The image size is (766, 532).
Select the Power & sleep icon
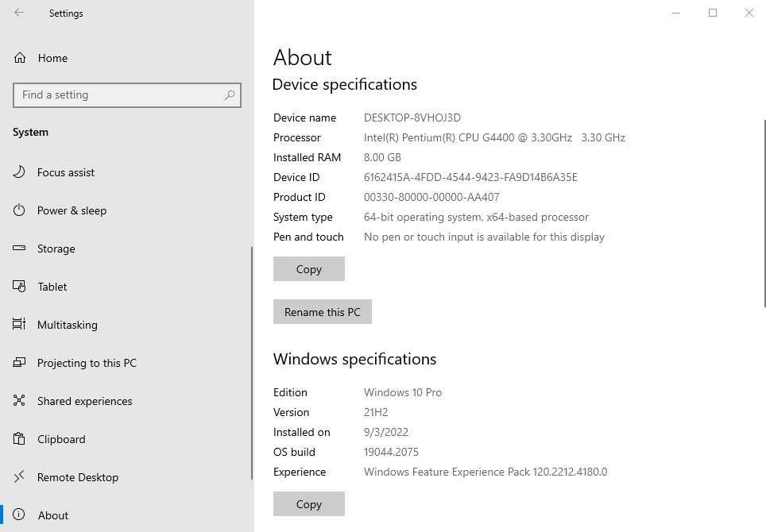(x=19, y=210)
